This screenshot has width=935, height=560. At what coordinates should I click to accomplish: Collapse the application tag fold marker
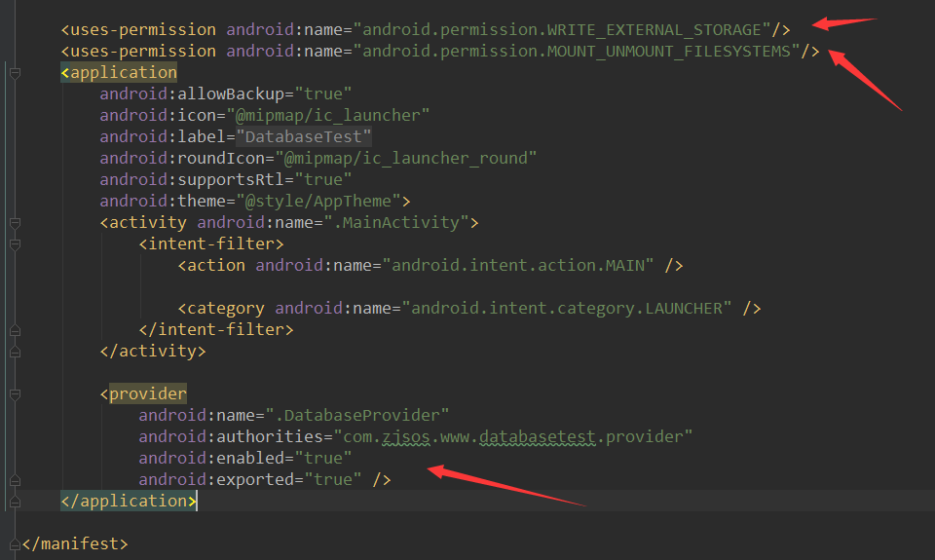point(15,73)
